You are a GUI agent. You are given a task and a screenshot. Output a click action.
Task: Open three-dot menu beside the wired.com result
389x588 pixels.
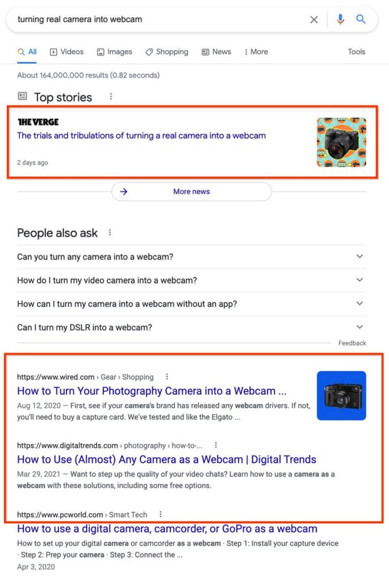(167, 377)
